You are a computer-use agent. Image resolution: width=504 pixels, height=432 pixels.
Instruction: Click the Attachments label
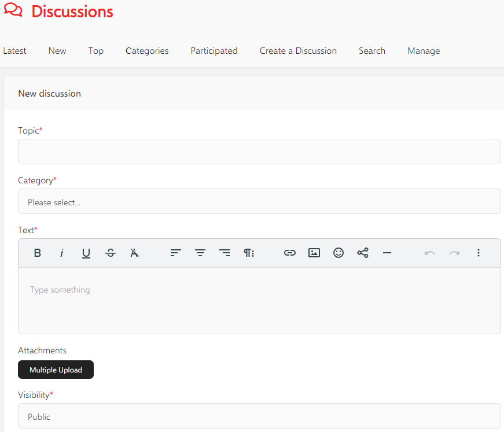(42, 350)
